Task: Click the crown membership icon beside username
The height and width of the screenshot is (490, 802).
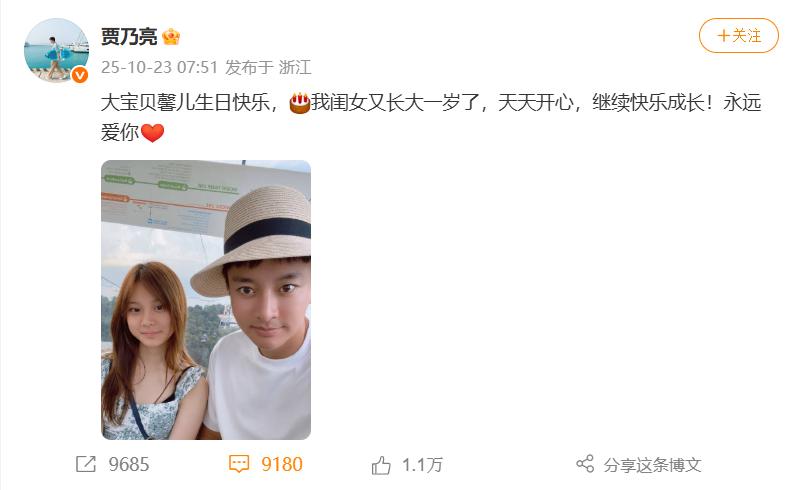Action: (x=171, y=37)
